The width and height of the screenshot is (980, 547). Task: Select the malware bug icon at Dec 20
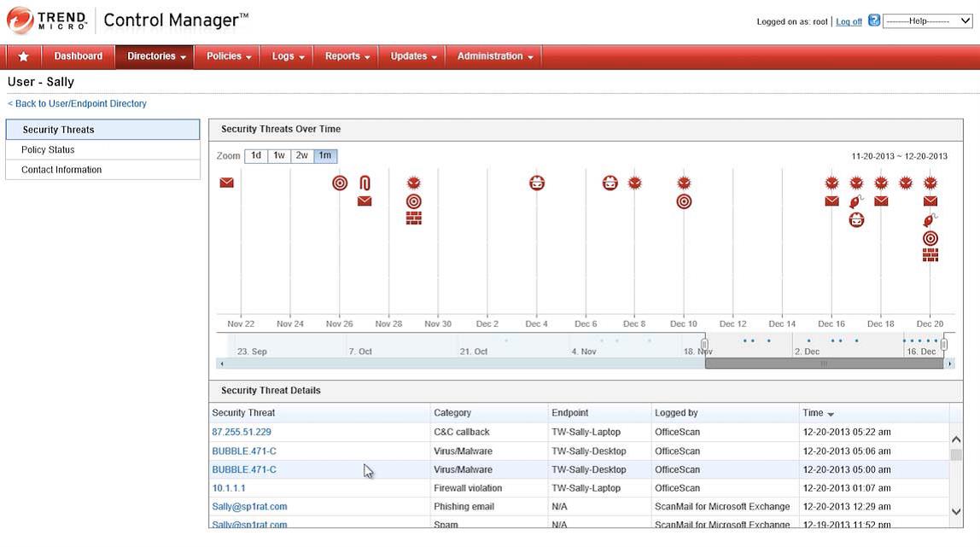pyautogui.click(x=930, y=183)
